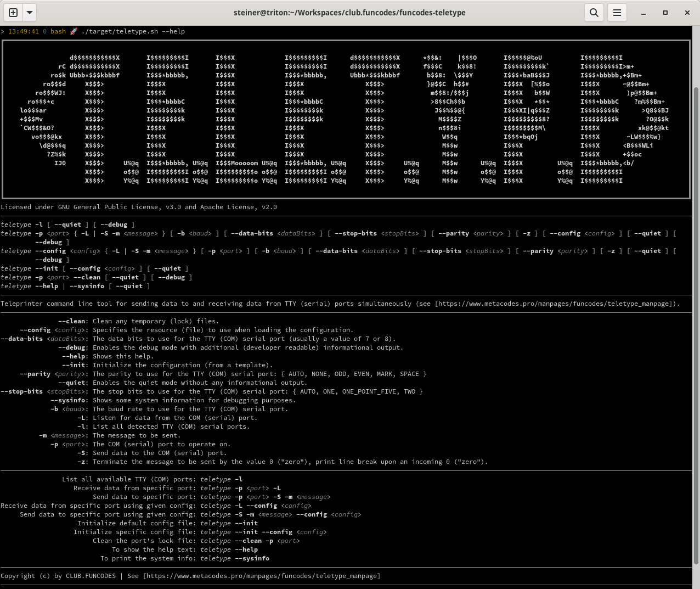Click 'Initialize default config file' example
The width and height of the screenshot is (700, 589).
coord(167,523)
